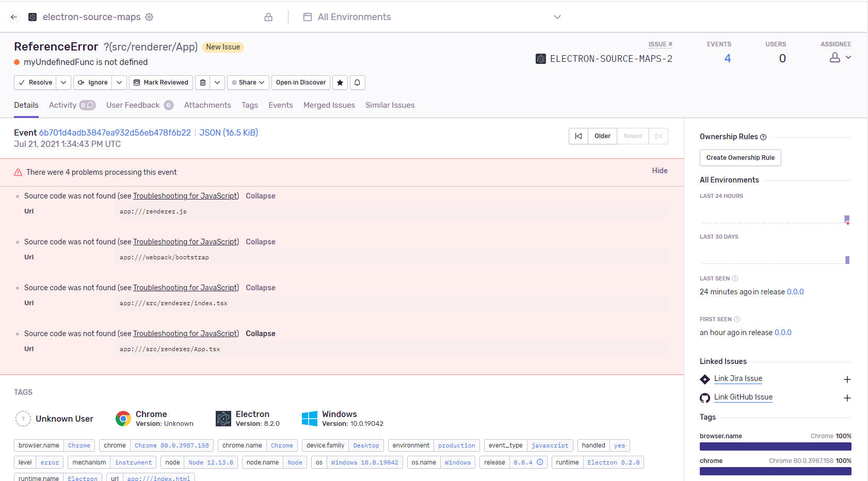Click the last 30 days chart bar
868x481 pixels.
[x=847, y=260]
